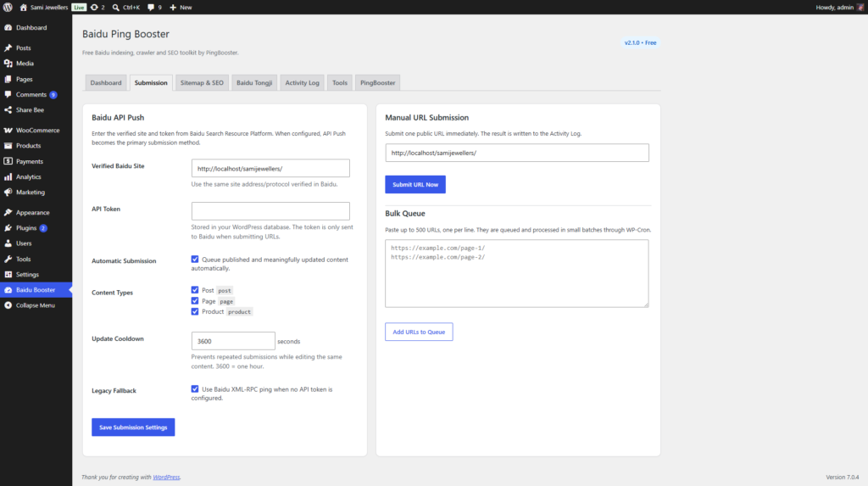Click the Manual URL Submission field

(517, 153)
